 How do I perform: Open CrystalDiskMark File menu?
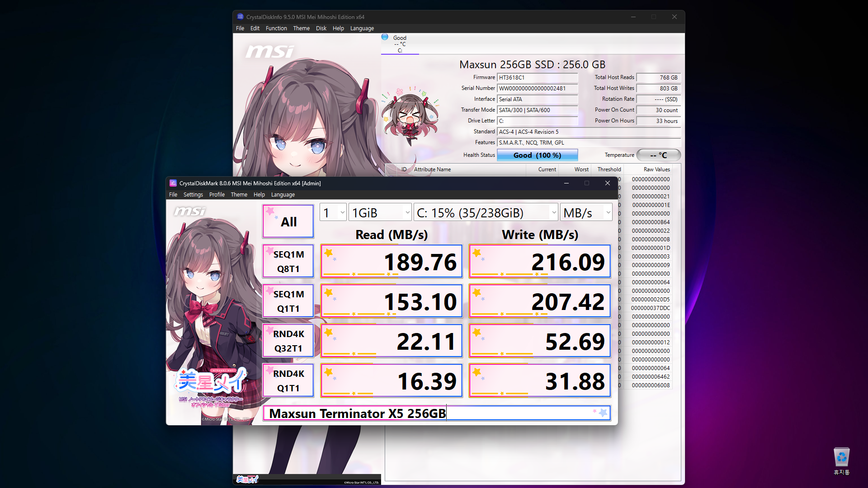click(173, 195)
